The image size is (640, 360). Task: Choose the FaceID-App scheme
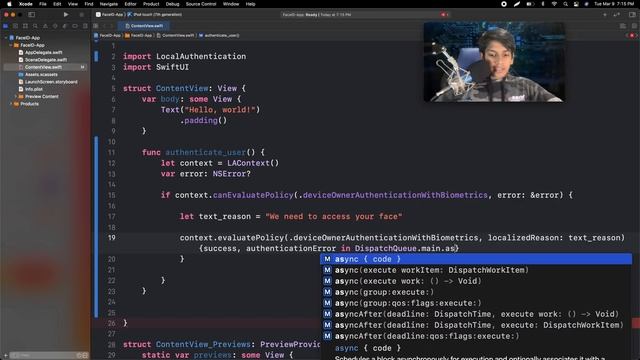[x=110, y=15]
